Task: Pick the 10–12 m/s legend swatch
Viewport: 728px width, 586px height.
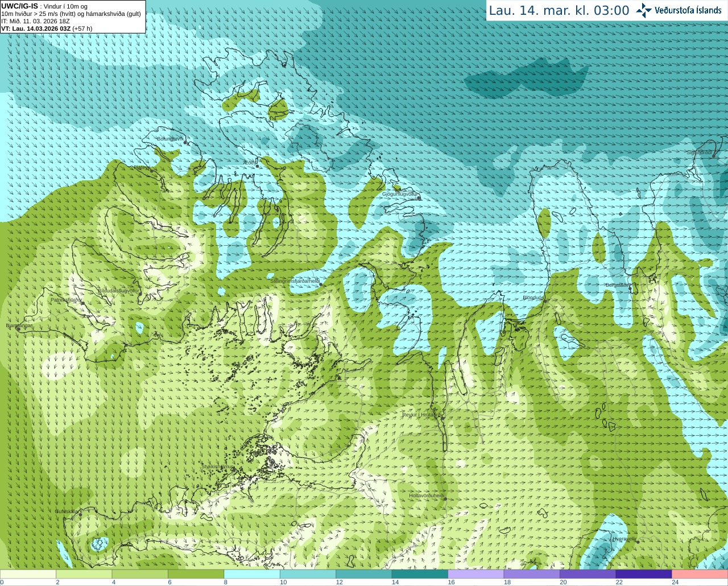Action: 308,574
